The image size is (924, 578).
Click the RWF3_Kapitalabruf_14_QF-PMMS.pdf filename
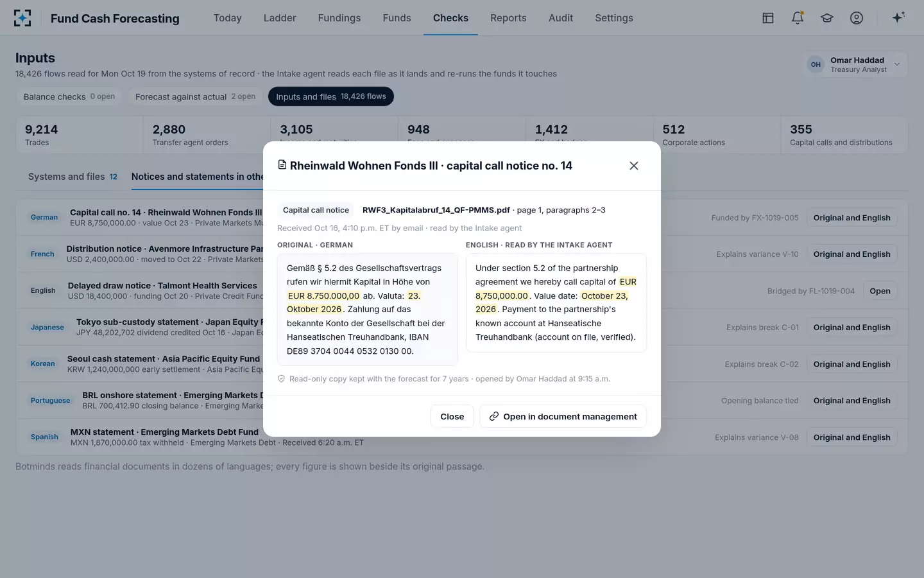click(x=436, y=210)
